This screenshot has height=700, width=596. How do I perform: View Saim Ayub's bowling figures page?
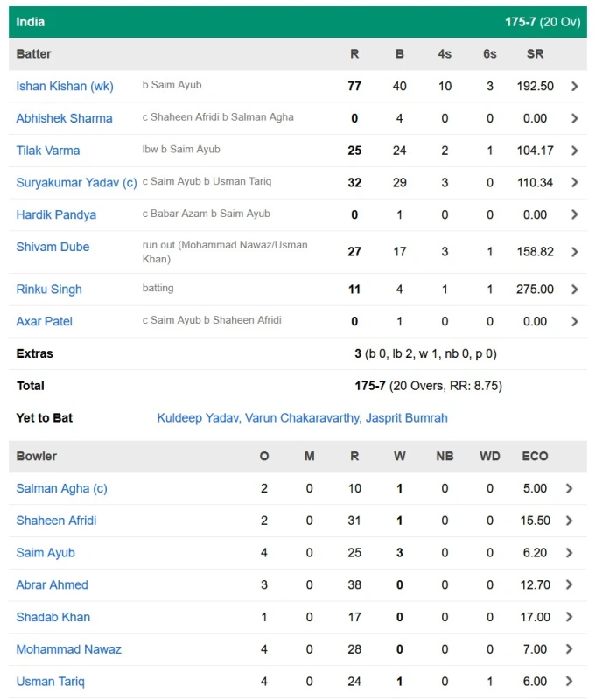[45, 553]
